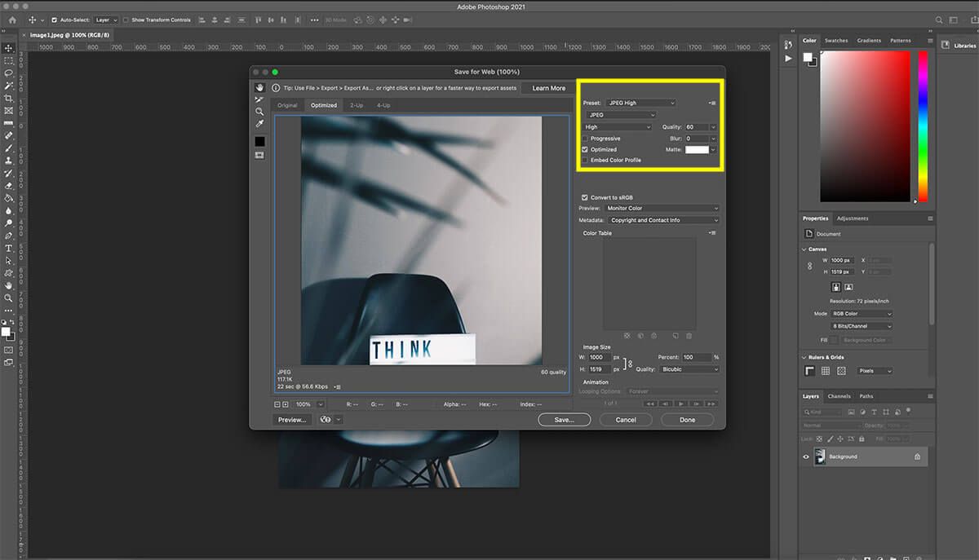Select the Hand tool in Save for Web
Viewport: 979px width, 560px height.
click(259, 87)
